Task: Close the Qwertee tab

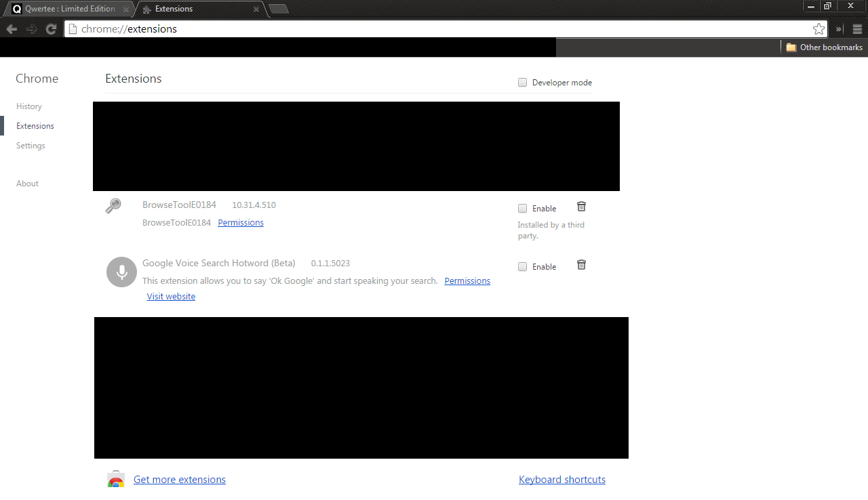Action: tap(125, 9)
